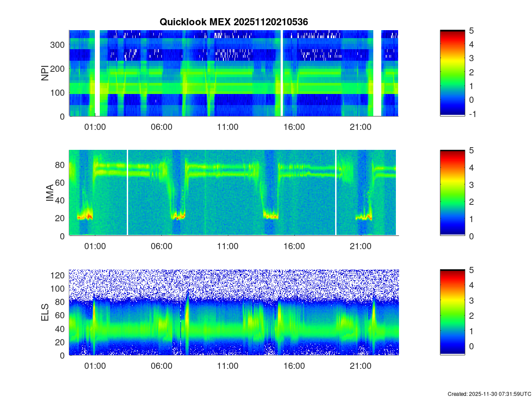Click the Created timestamp text at bottom right
The image size is (532, 399).
(489, 394)
